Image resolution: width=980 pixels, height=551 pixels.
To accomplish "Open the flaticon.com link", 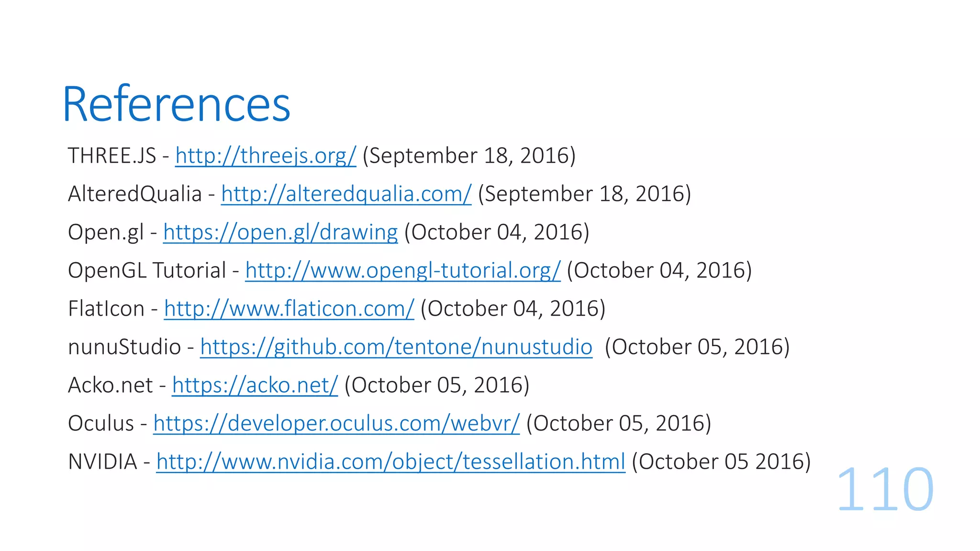I will pos(289,309).
